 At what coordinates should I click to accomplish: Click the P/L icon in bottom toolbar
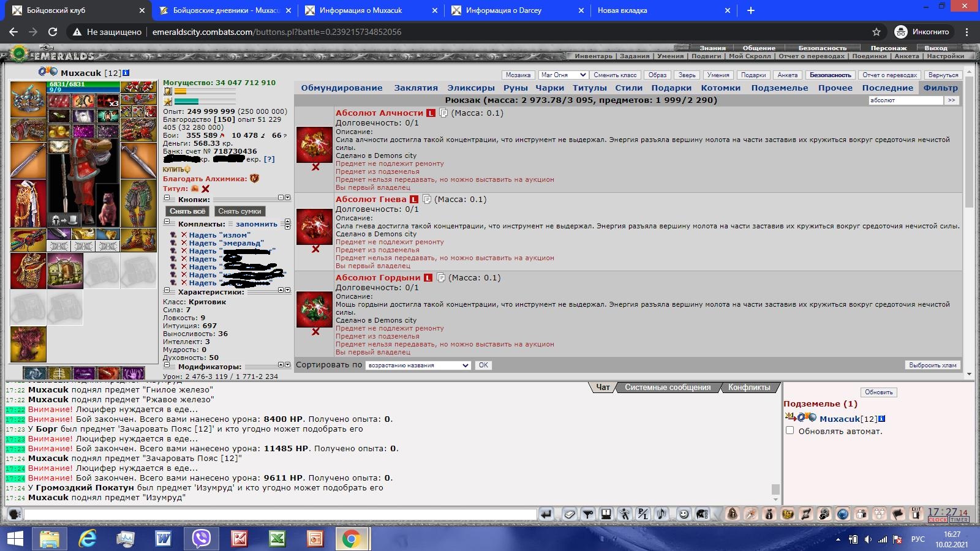[x=643, y=514]
